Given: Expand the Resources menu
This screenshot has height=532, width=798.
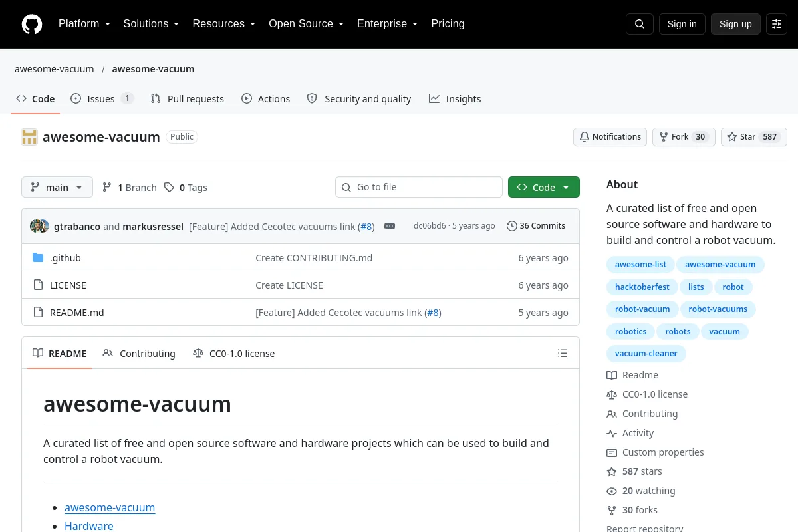Looking at the screenshot, I should [224, 24].
